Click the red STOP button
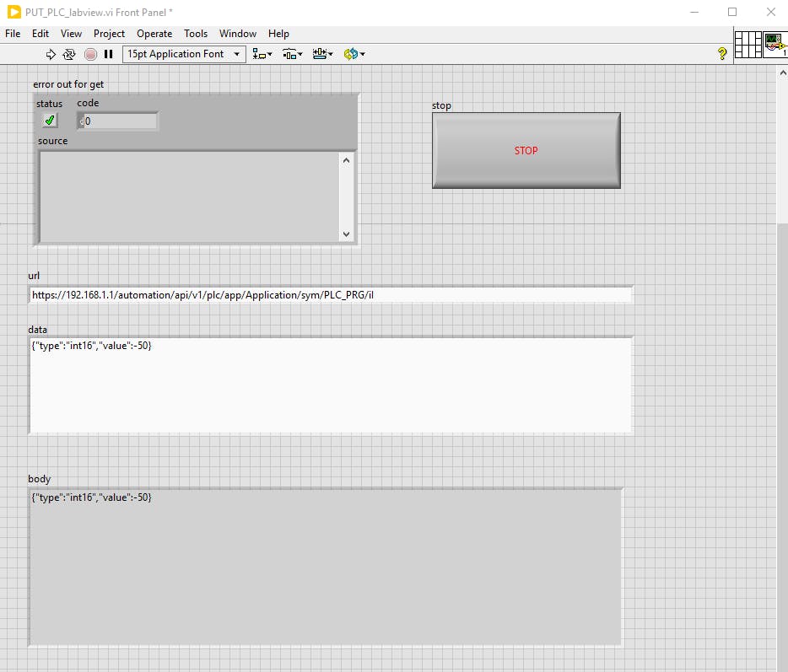Screen dimensions: 788x672 coord(526,151)
